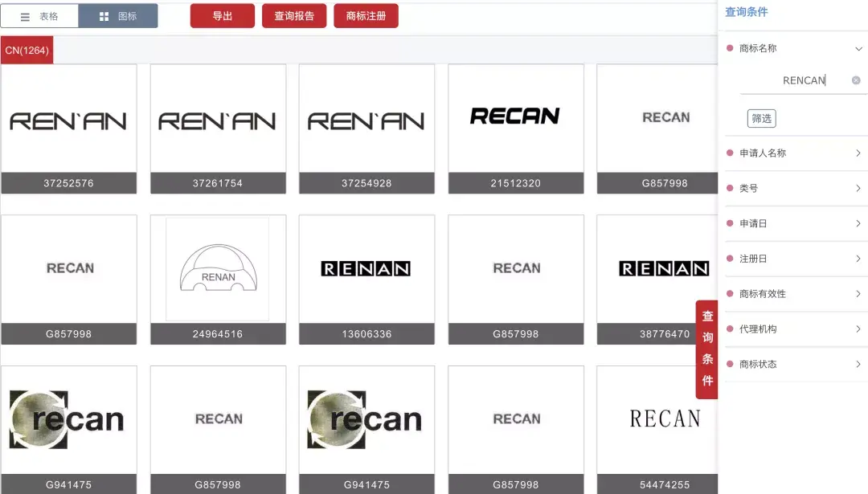This screenshot has height=494, width=868.
Task: Collapse the 商标名称 section chevron
Action: tap(858, 48)
